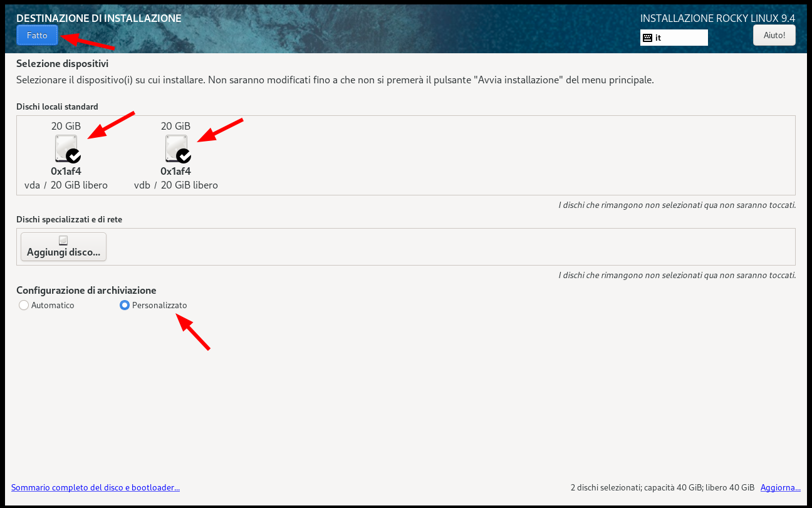Viewport: 812px width, 508px height.
Task: Click the Aggiorna... link
Action: coord(781,487)
